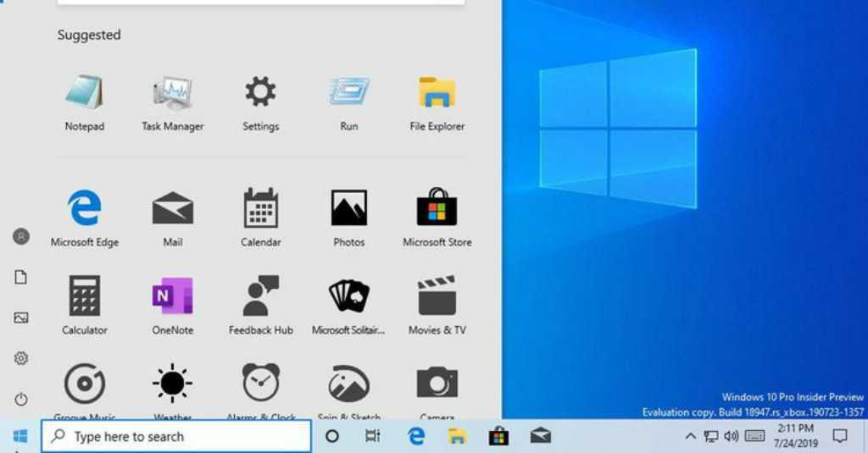Open the touch keyboard icon
This screenshot has height=453, width=868.
(x=754, y=436)
